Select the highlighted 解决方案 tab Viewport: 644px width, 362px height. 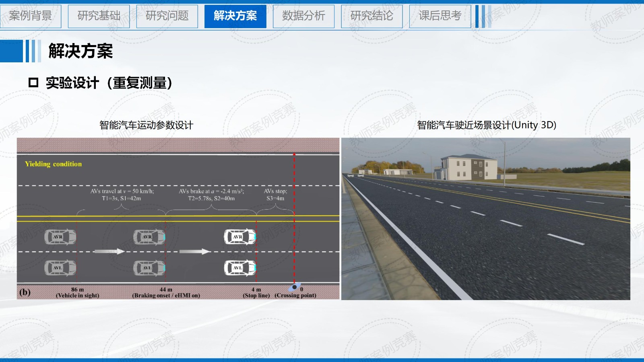(x=235, y=16)
